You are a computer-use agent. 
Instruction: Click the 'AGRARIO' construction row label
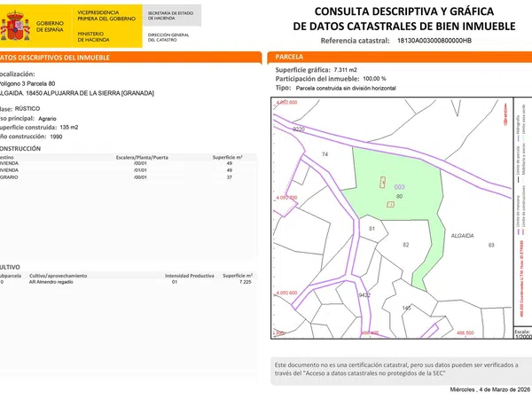[9, 177]
